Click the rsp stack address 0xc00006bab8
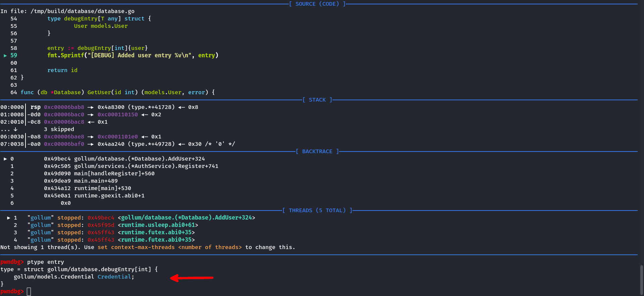Image resolution: width=644 pixels, height=296 pixels. coord(64,107)
